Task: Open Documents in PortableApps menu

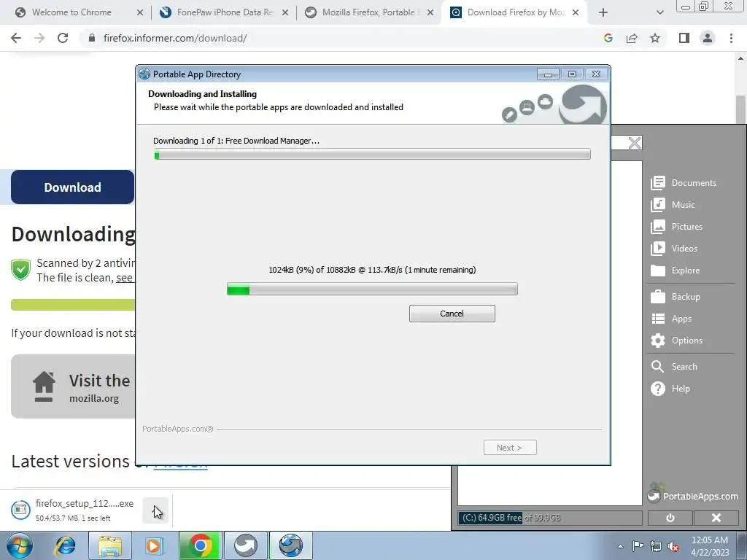Action: [684, 183]
